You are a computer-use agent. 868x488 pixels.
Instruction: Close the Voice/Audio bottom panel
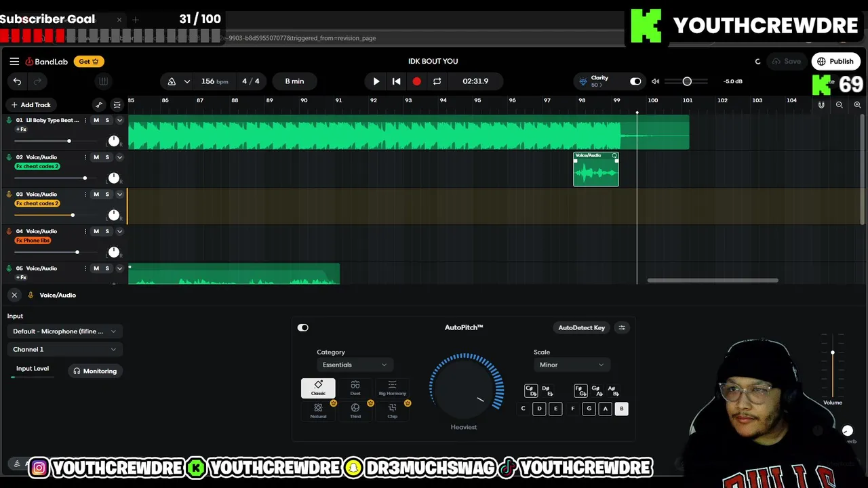point(14,295)
